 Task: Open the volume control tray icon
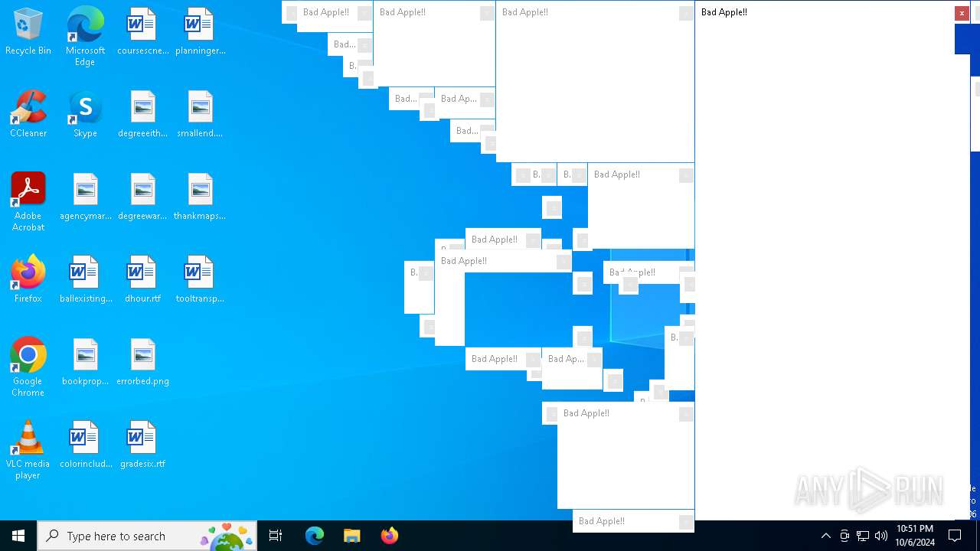[x=881, y=536]
